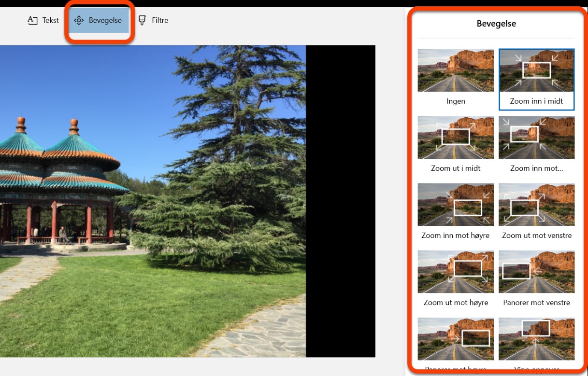
Task: Pick Zoom ut mot venstre motion
Action: (537, 205)
